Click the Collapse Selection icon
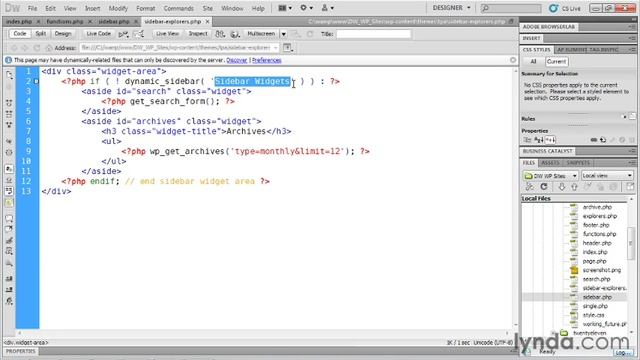640x360 pixels. click(9, 114)
